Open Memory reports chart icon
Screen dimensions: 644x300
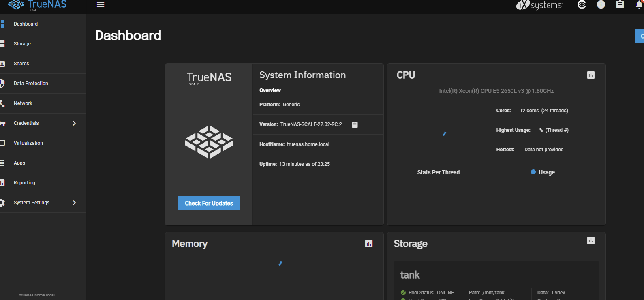(x=369, y=244)
